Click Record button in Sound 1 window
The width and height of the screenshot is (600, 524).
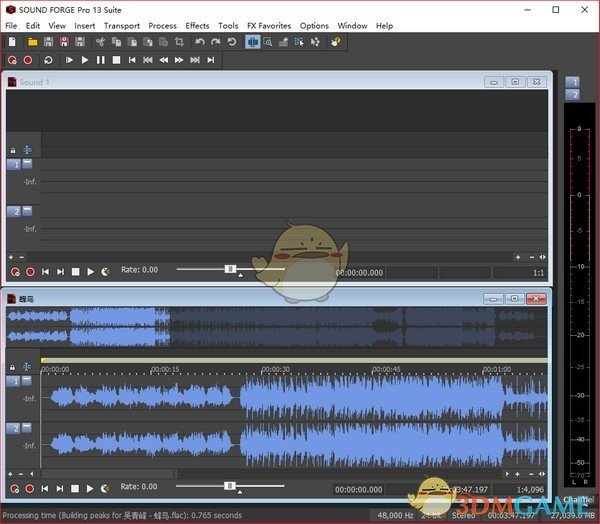[30, 272]
